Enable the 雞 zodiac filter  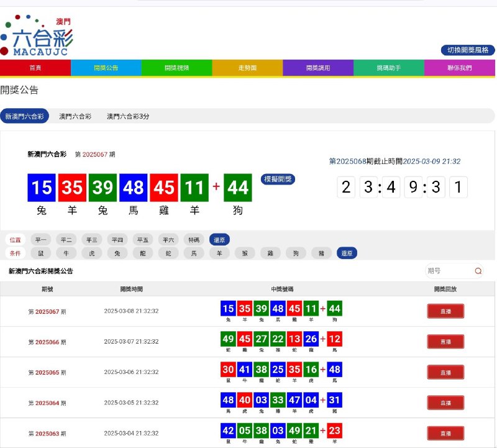point(270,253)
